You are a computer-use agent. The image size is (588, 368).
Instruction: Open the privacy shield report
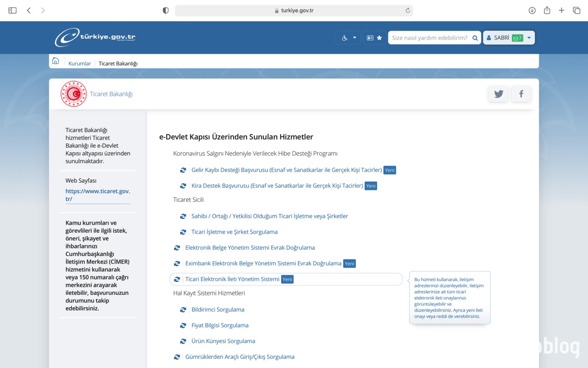coord(166,10)
